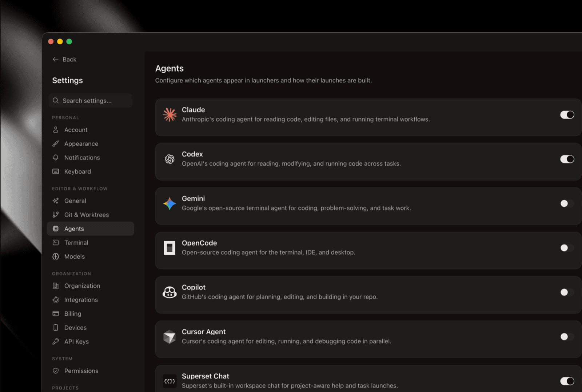
Task: Click the Gemini agent icon
Action: click(170, 203)
